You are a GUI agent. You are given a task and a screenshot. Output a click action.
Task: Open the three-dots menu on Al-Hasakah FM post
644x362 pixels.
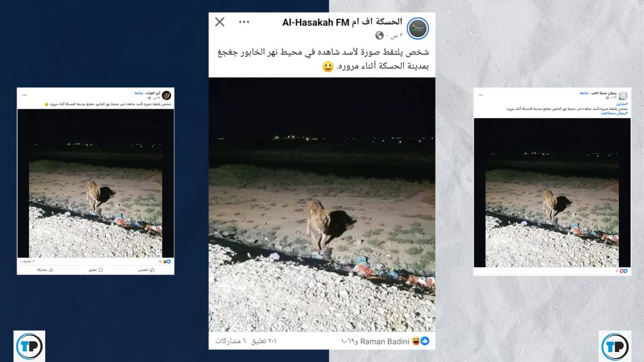(244, 22)
